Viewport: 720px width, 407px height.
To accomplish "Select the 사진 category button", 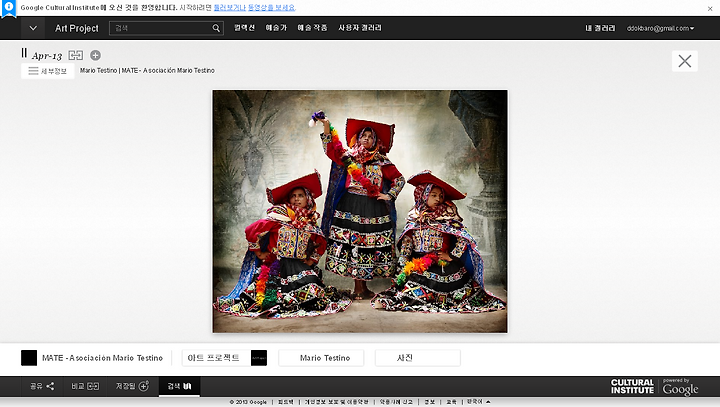I will (417, 358).
